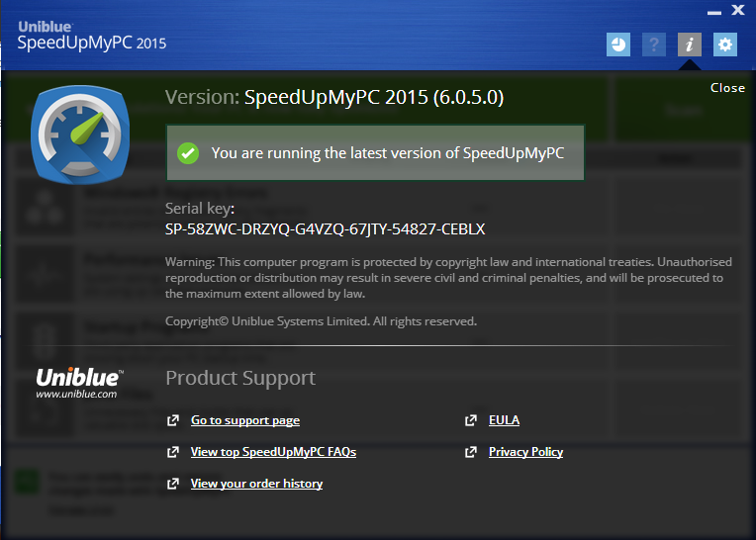Open View top SpeedUpMyPC FAQs link
Screen dimensions: 756x540
[273, 452]
